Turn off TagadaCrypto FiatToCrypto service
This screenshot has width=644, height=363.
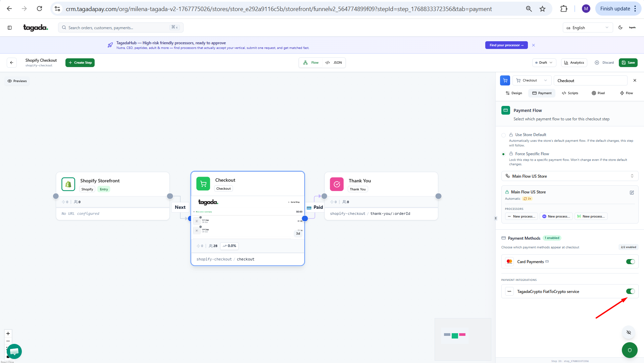[630, 292]
